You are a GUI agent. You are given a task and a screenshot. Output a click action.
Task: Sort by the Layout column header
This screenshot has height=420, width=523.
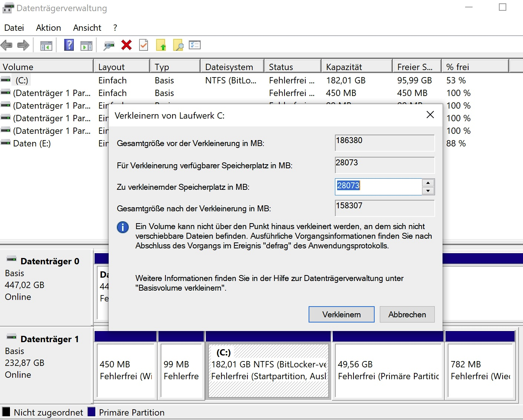click(122, 67)
